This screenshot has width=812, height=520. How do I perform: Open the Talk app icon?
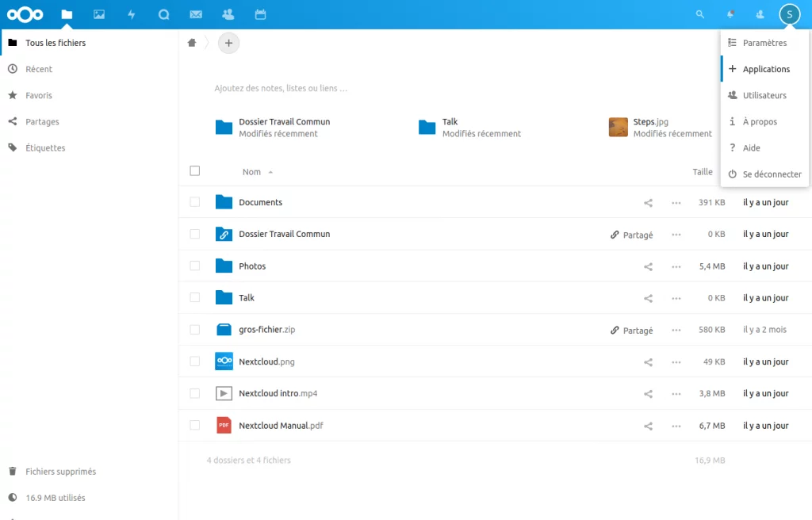pos(163,14)
